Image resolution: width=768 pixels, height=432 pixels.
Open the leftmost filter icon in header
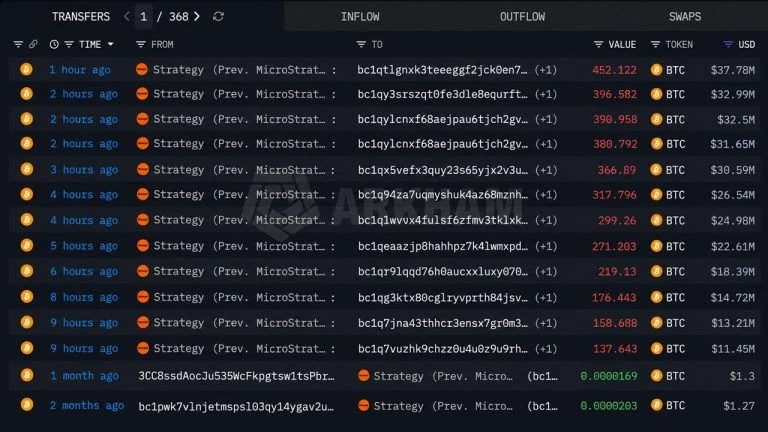pos(18,45)
